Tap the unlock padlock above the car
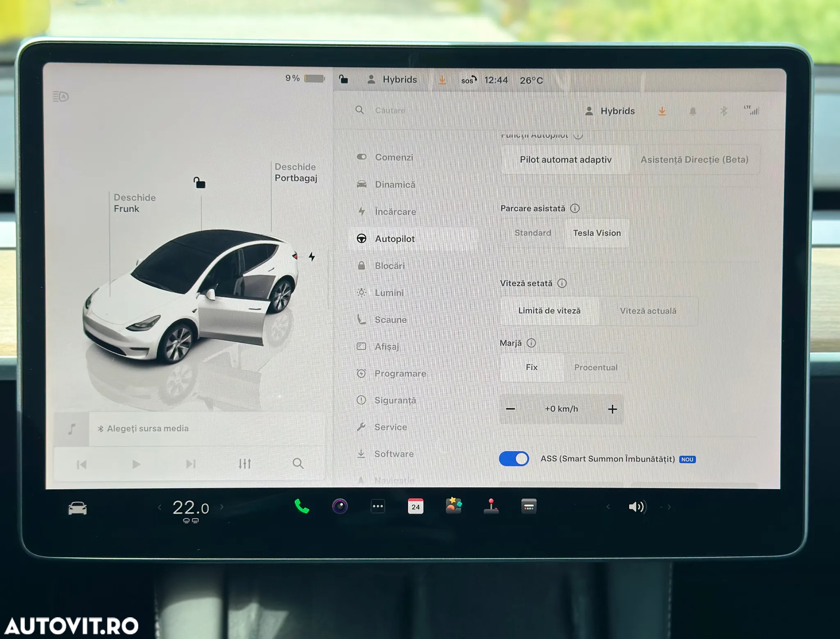Viewport: 840px width, 639px height. (x=199, y=183)
